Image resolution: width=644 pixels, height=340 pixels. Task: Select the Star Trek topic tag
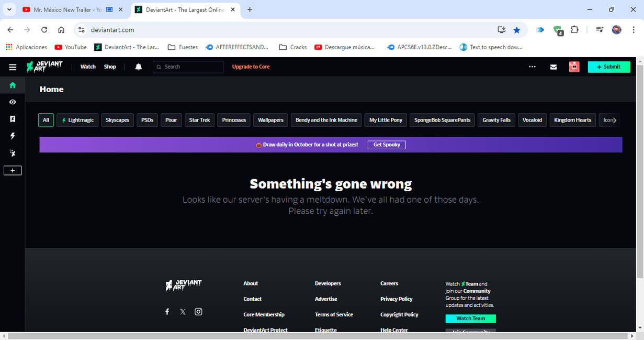point(199,120)
